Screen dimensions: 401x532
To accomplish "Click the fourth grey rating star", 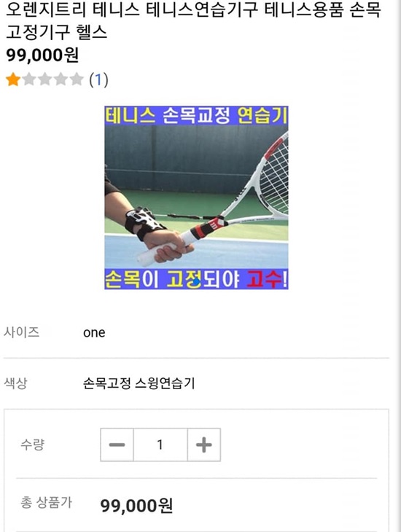I will click(x=61, y=79).
